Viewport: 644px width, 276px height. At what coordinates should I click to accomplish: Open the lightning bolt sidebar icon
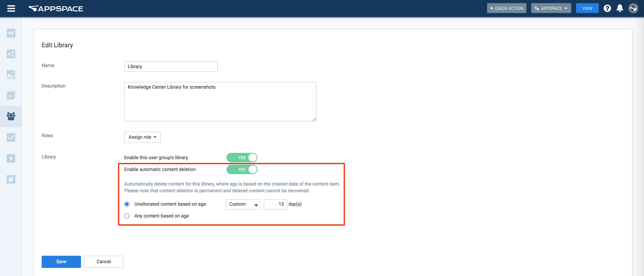[11, 158]
